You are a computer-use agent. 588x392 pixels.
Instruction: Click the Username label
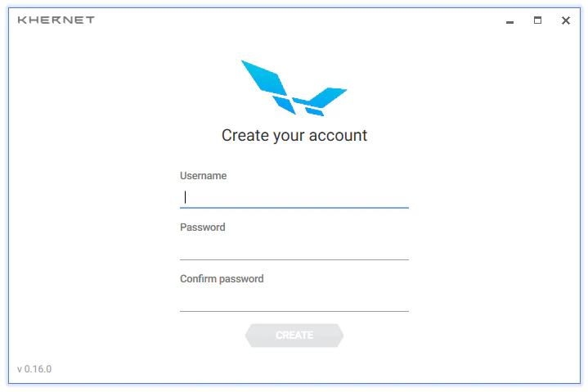pyautogui.click(x=204, y=176)
